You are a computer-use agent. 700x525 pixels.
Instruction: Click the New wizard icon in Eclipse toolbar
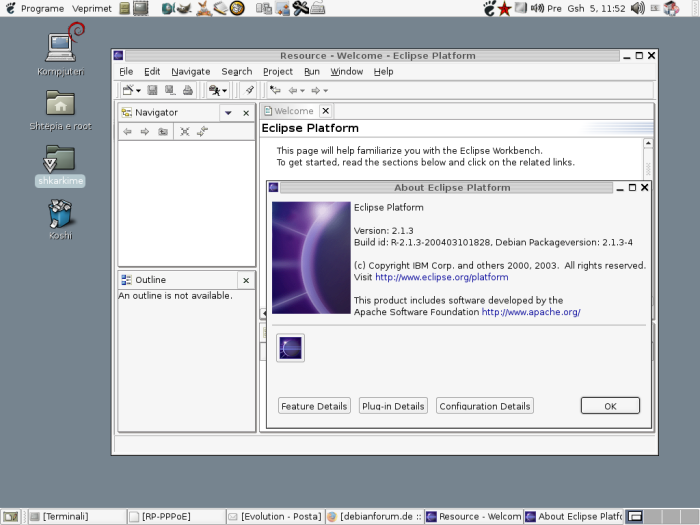coord(128,90)
